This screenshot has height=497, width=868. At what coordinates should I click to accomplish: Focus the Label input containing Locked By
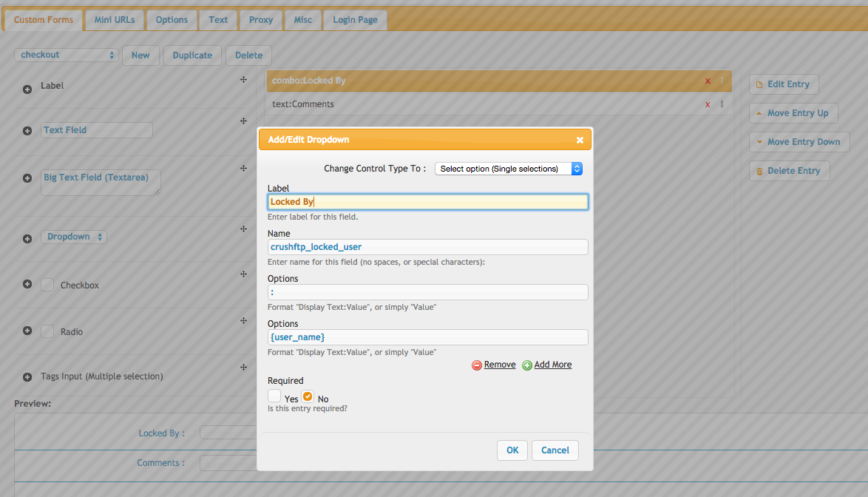tap(428, 202)
